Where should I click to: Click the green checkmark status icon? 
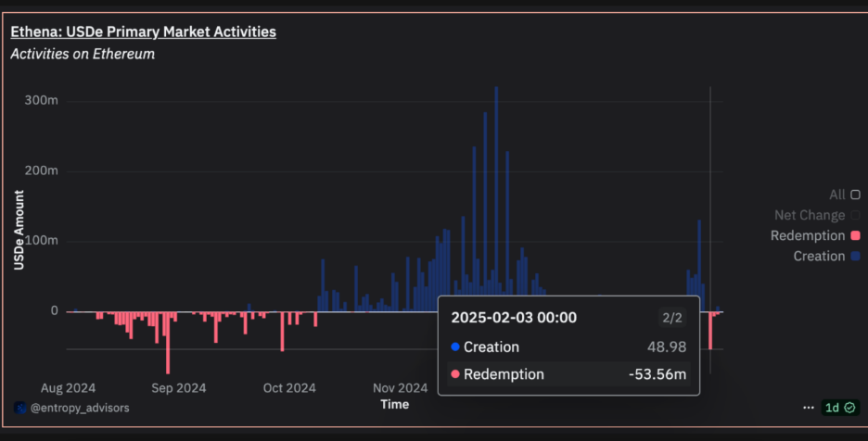(x=850, y=408)
